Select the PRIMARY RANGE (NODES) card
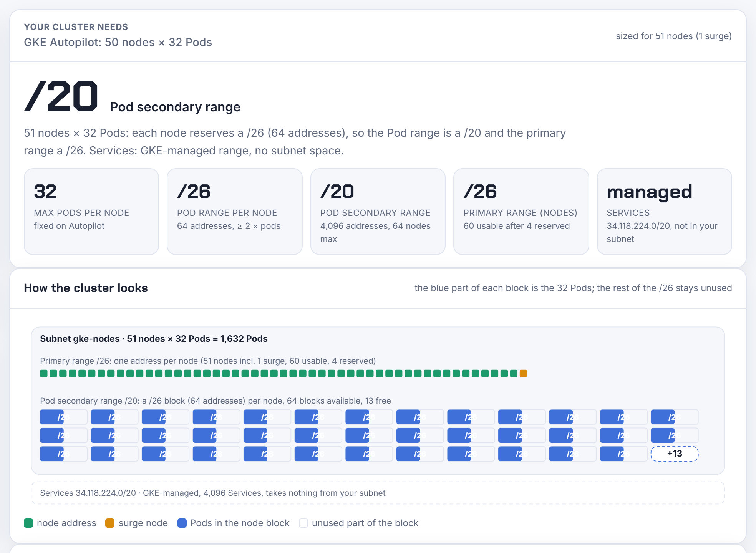 click(x=521, y=212)
